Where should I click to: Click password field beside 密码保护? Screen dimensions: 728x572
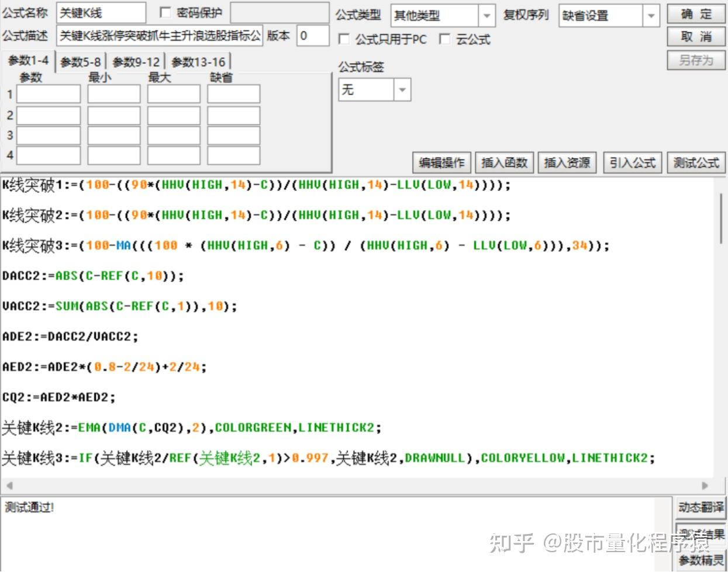280,13
